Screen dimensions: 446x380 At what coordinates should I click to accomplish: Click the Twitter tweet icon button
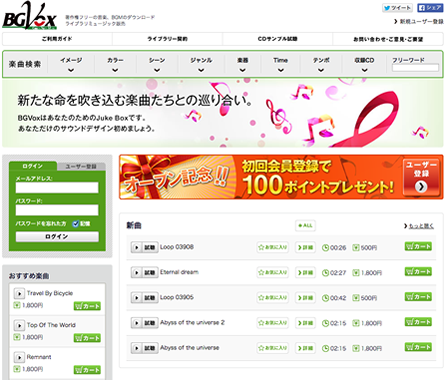[397, 8]
